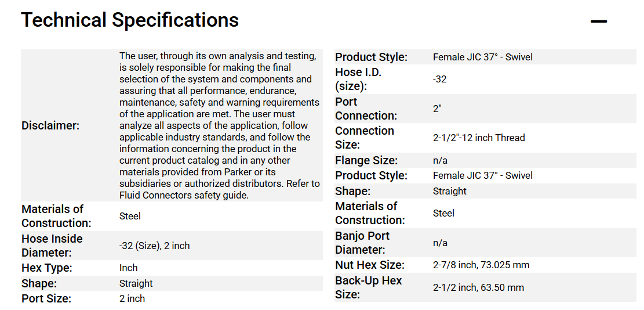Select the Port Size label
644x310 pixels.
click(46, 299)
